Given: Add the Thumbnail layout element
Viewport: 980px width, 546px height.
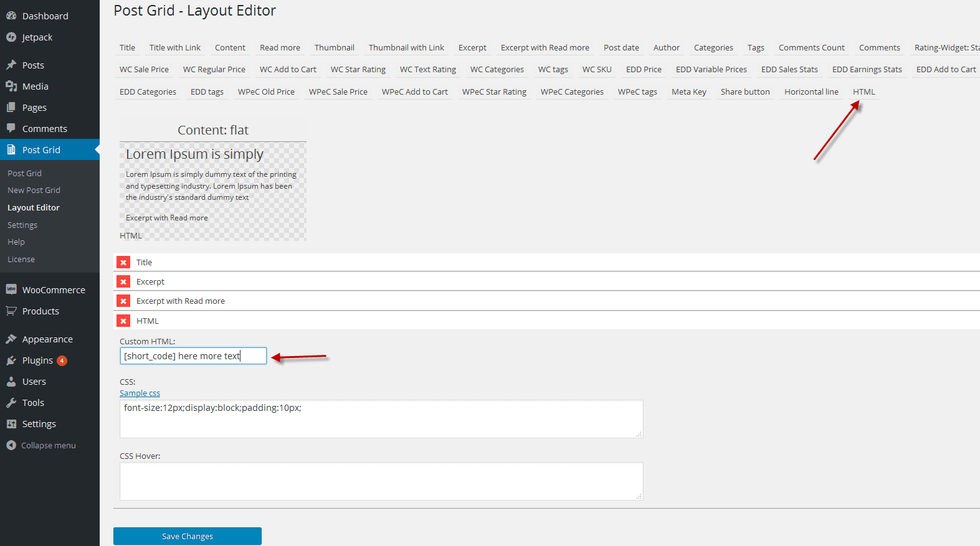Looking at the screenshot, I should [335, 48].
